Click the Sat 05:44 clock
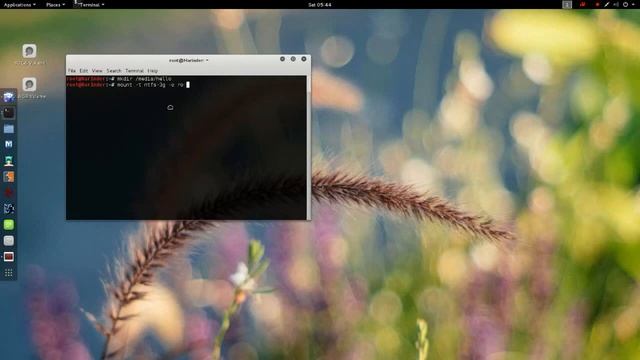This screenshot has width=640, height=360. (320, 4)
